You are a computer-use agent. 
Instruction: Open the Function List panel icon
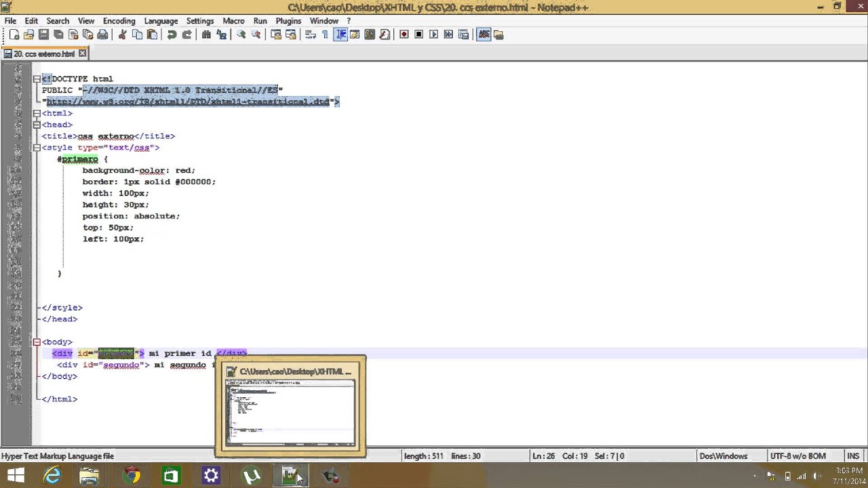[x=384, y=35]
